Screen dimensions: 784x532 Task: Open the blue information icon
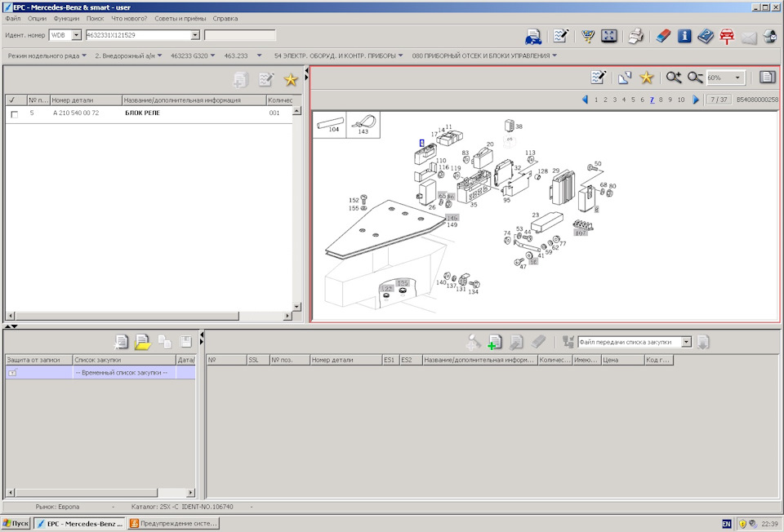tap(684, 36)
